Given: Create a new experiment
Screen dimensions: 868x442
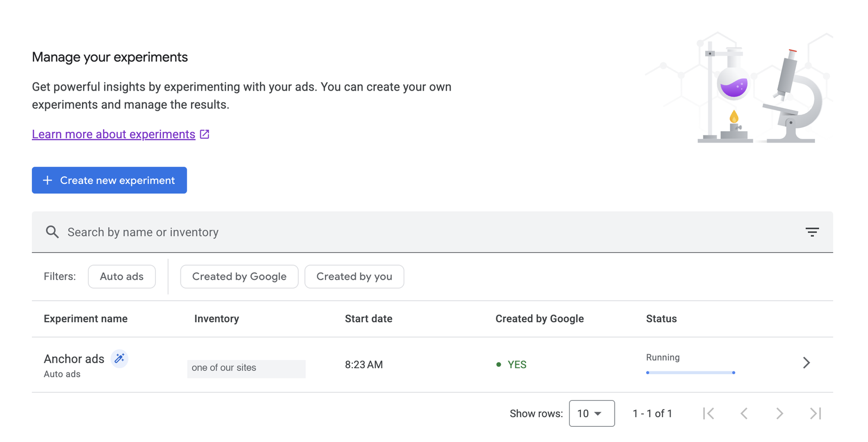Looking at the screenshot, I should (109, 180).
